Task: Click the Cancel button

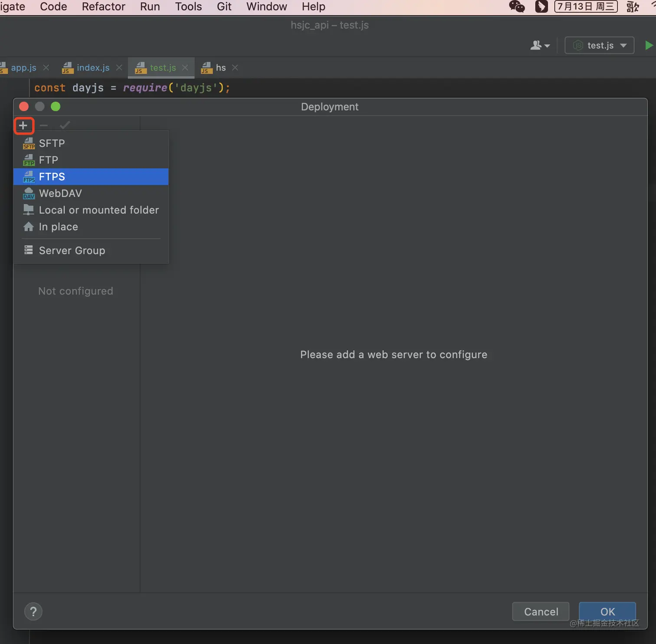Action: coord(541,611)
